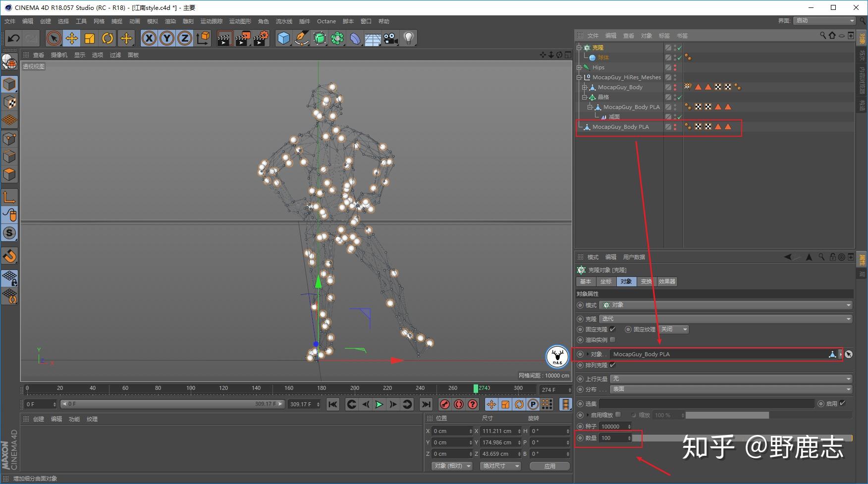Open the 固定纹理 dropdown showing 关闭
Image resolution: width=868 pixels, height=484 pixels.
(x=674, y=329)
